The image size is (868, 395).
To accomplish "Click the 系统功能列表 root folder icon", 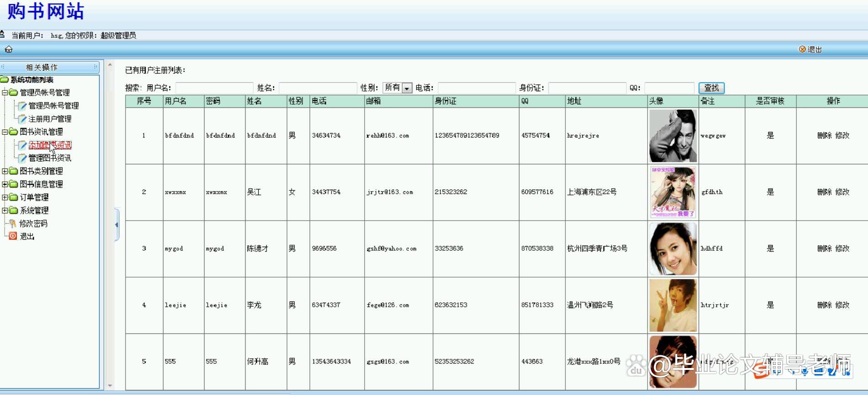I will (5, 79).
